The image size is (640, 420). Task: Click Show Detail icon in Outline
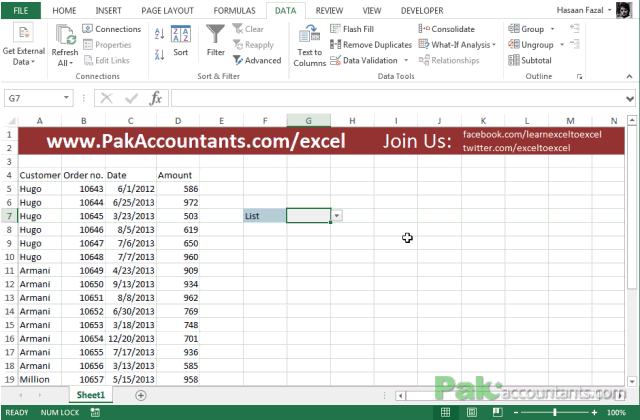pyautogui.click(x=574, y=29)
